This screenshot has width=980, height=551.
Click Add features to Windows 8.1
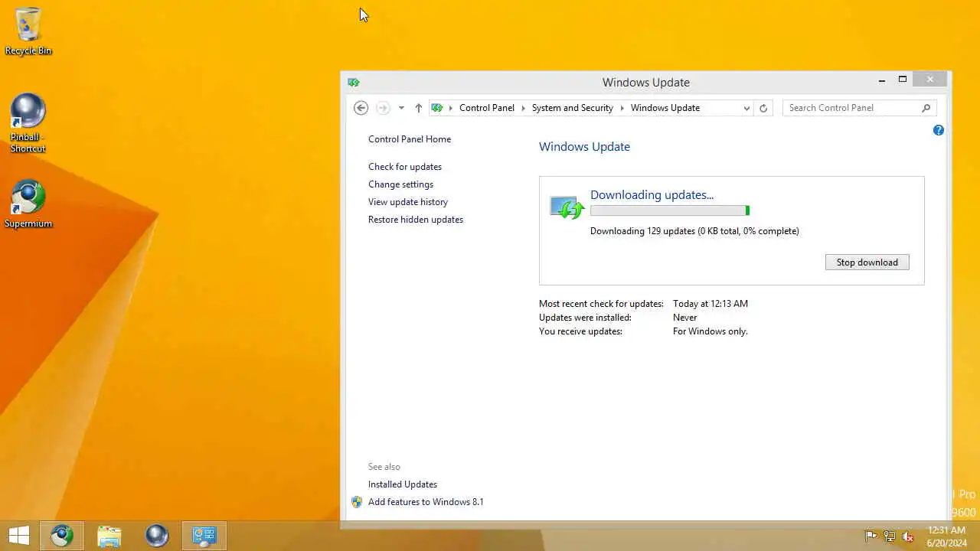tap(426, 502)
